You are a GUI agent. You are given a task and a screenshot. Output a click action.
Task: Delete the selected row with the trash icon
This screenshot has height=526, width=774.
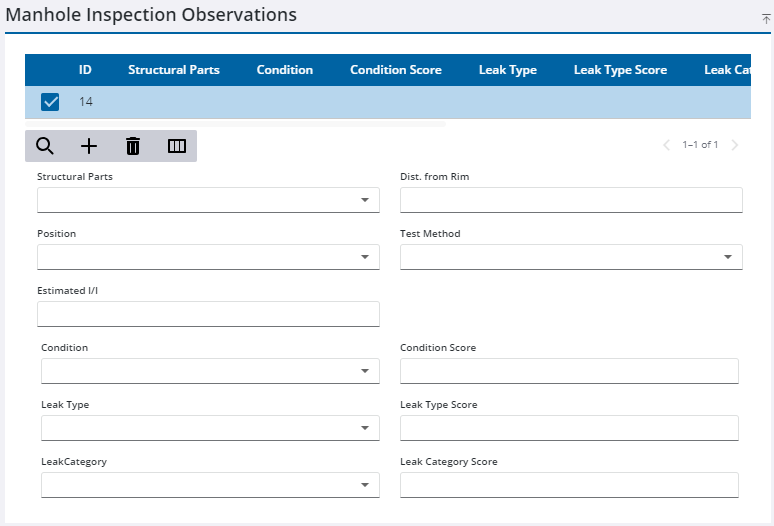133,146
